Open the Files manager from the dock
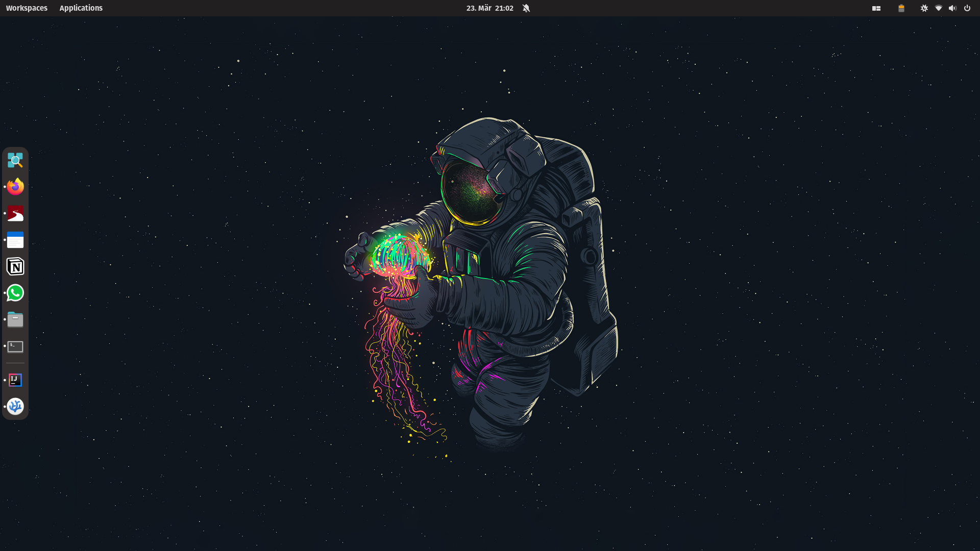980x551 pixels. click(15, 319)
